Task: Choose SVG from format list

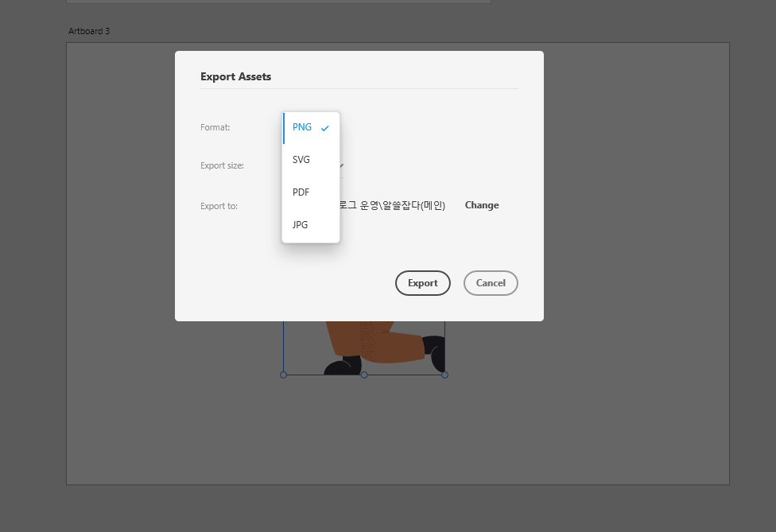Action: tap(311, 160)
